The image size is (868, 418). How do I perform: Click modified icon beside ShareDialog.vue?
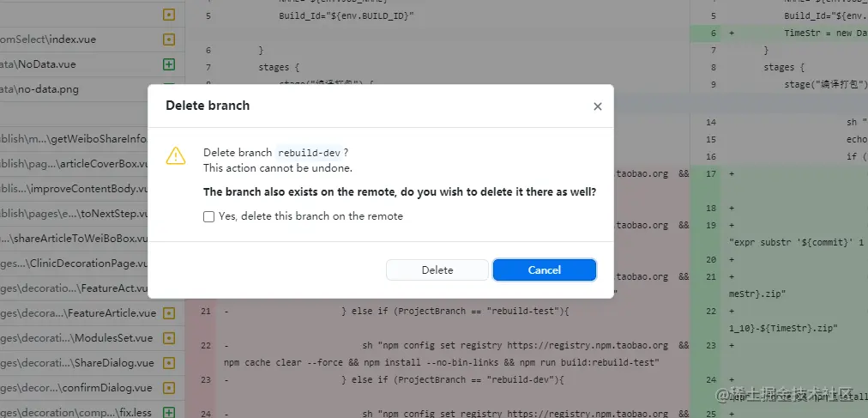(169, 363)
